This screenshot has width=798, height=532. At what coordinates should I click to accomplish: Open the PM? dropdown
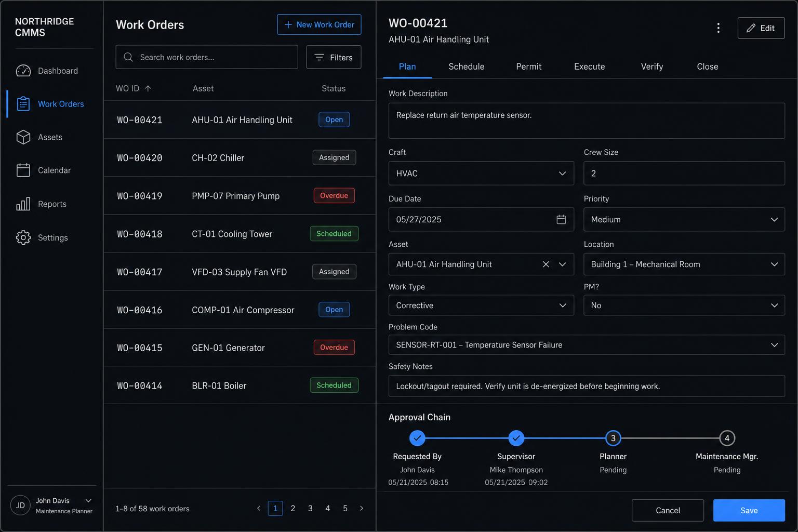coord(684,305)
